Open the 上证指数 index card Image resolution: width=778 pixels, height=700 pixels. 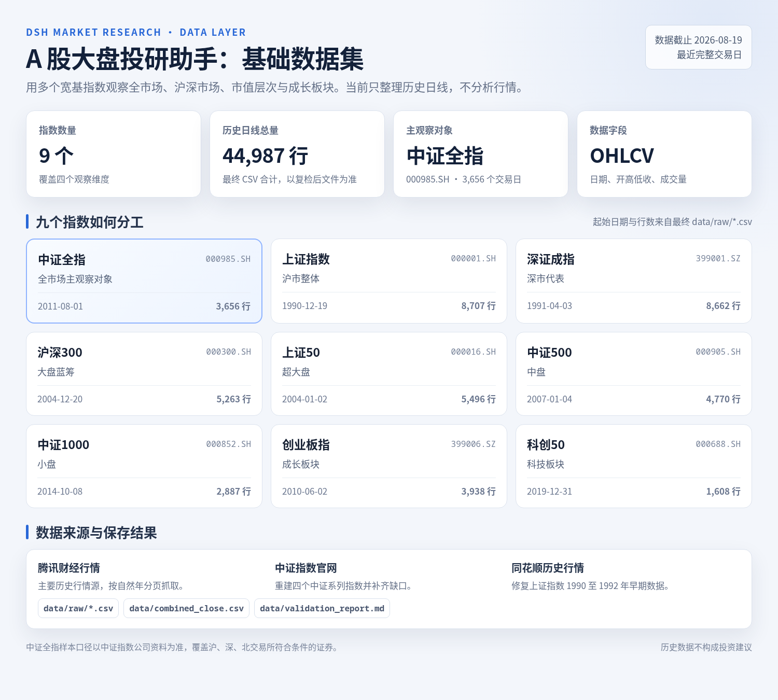389,281
